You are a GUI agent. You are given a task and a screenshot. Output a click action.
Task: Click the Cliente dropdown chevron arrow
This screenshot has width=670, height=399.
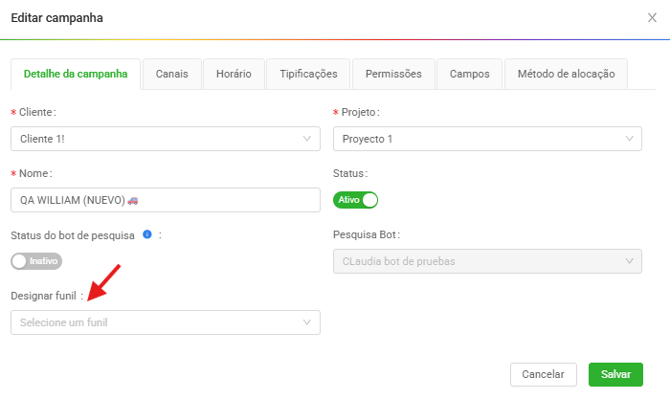[306, 138]
